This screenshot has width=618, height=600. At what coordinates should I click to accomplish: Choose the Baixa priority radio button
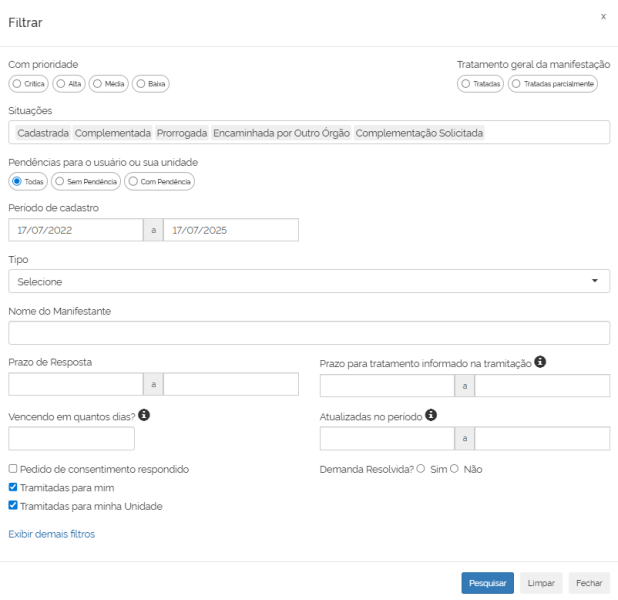coord(142,83)
